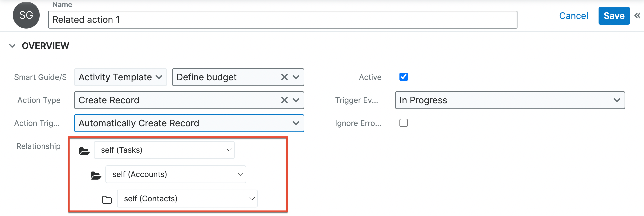The image size is (644, 216).
Task: Click the Cancel link
Action: click(573, 16)
